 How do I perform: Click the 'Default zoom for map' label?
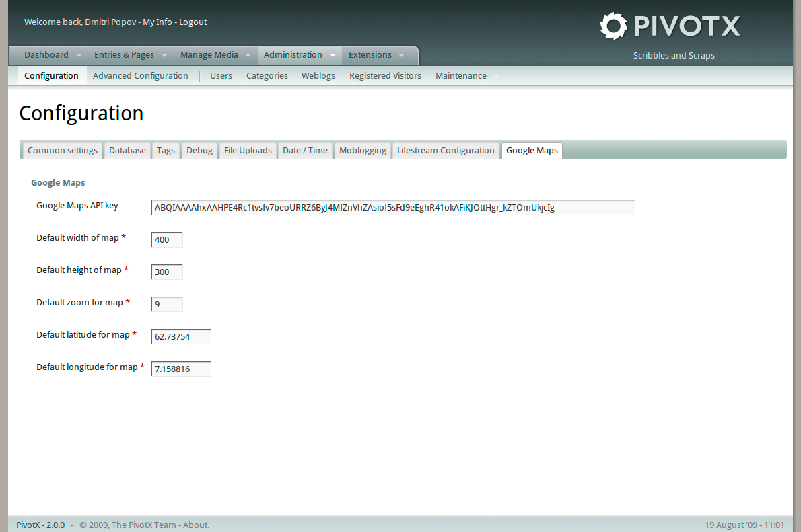click(x=79, y=302)
